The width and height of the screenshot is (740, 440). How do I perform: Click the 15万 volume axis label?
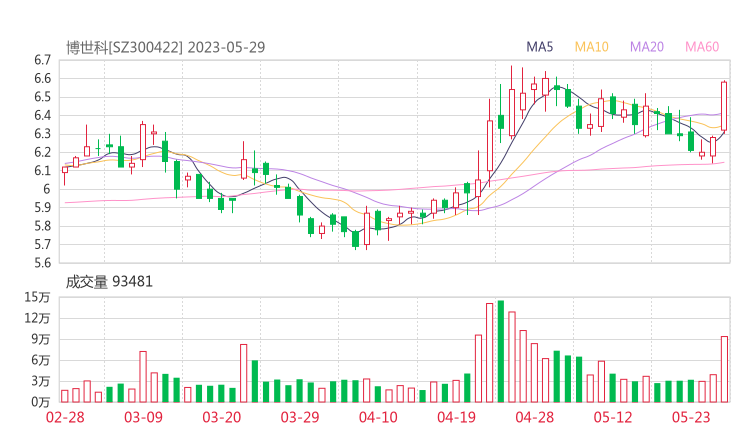click(x=37, y=297)
